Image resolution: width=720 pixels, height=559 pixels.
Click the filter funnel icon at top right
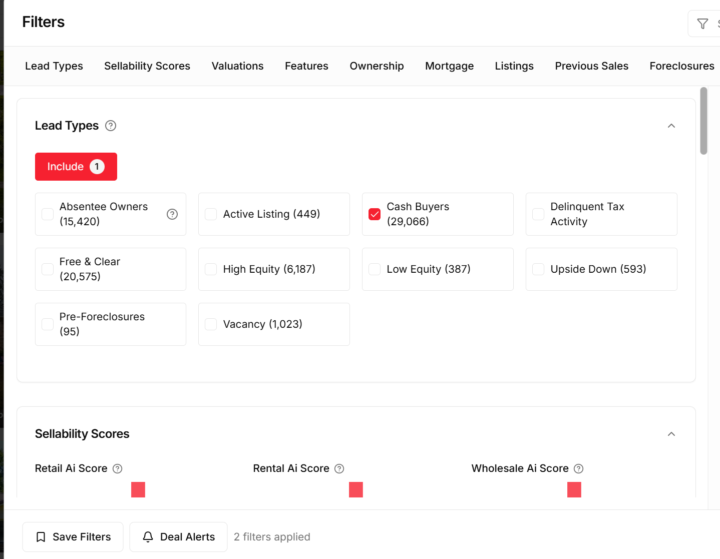tap(702, 24)
